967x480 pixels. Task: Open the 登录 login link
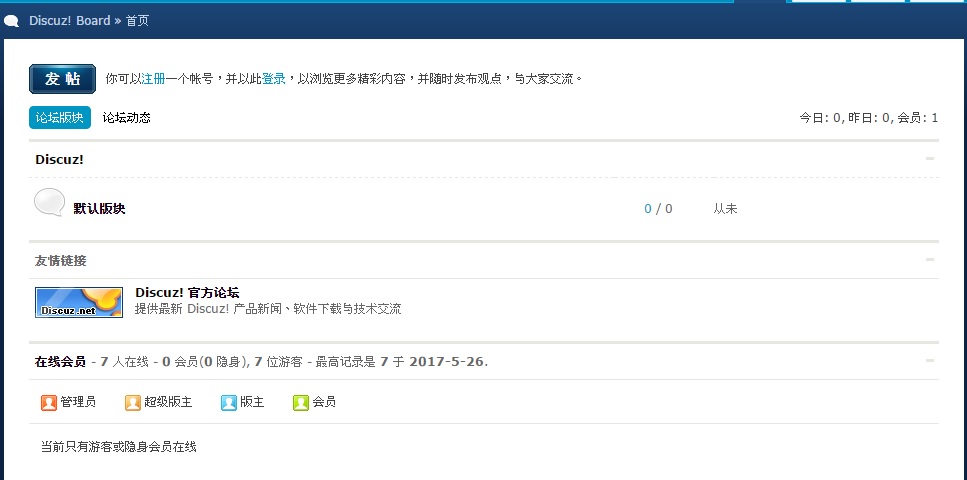273,79
